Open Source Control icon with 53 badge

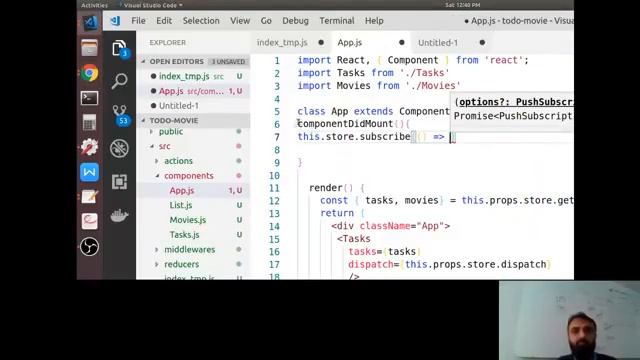point(120,115)
